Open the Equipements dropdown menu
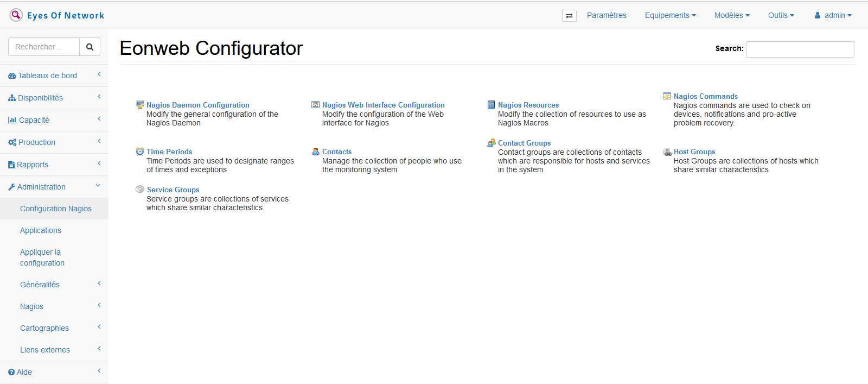Viewport: 868px width, 384px height. tap(670, 15)
